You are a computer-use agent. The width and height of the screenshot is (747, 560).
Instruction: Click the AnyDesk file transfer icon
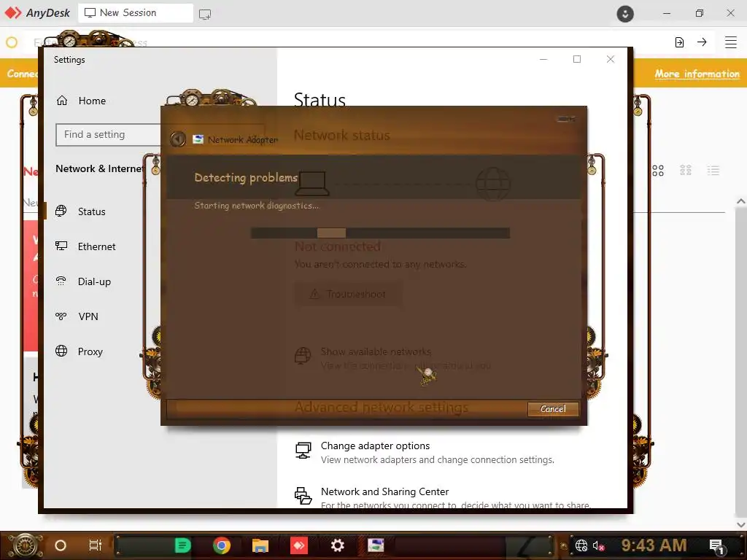tap(679, 42)
